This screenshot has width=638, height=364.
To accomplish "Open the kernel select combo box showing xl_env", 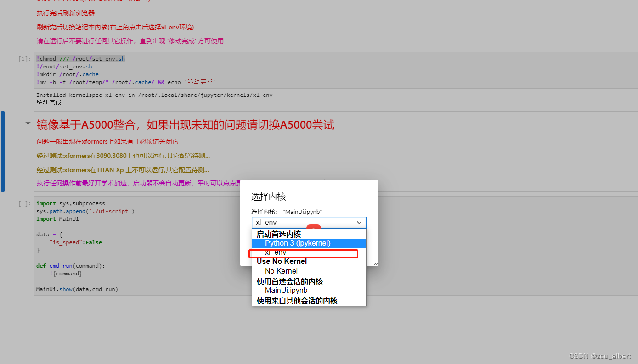I will click(x=309, y=223).
